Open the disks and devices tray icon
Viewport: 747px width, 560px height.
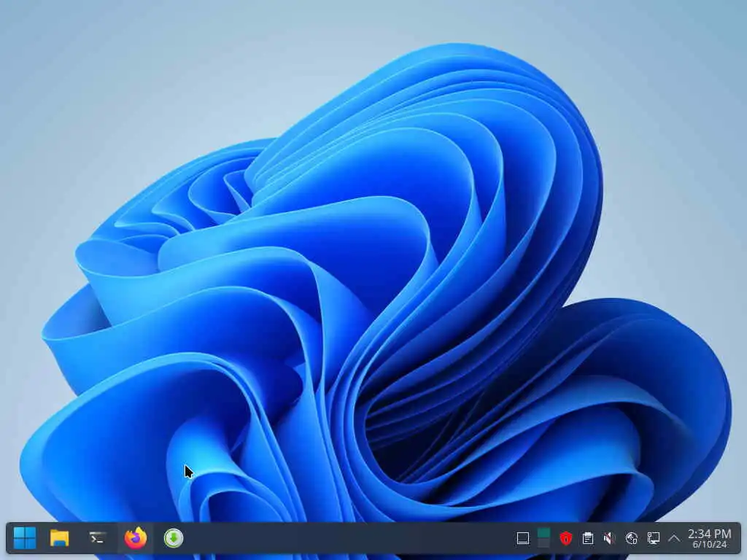[631, 538]
